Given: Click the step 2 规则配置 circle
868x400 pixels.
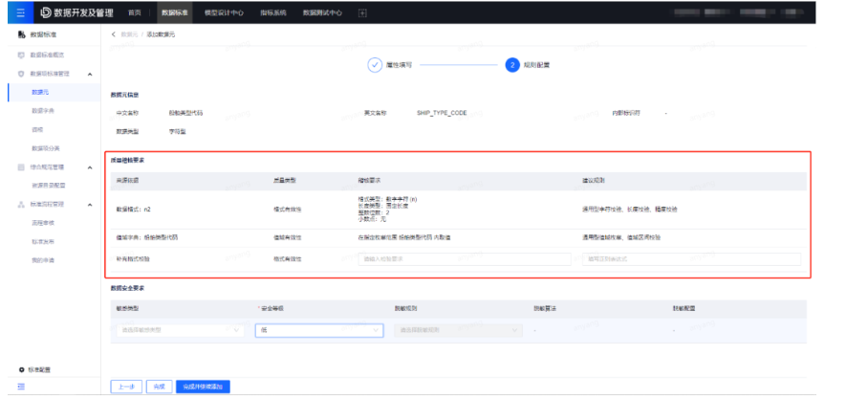Looking at the screenshot, I should click(512, 65).
